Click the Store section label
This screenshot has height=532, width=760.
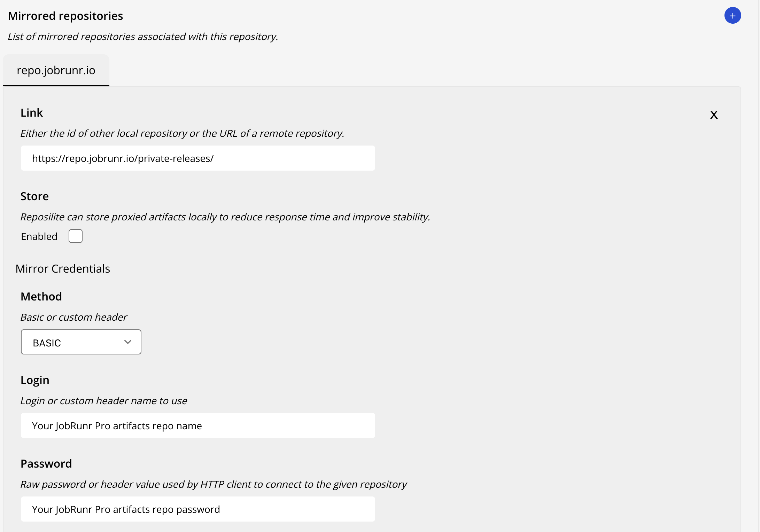click(34, 196)
